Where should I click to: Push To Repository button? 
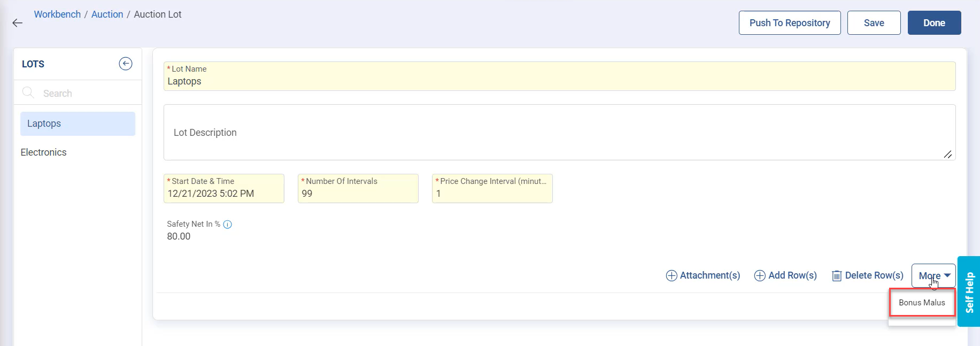pos(789,23)
